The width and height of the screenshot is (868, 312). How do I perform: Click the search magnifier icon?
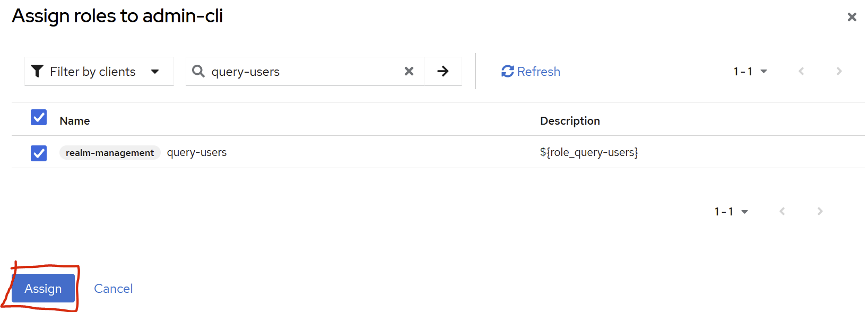(198, 71)
